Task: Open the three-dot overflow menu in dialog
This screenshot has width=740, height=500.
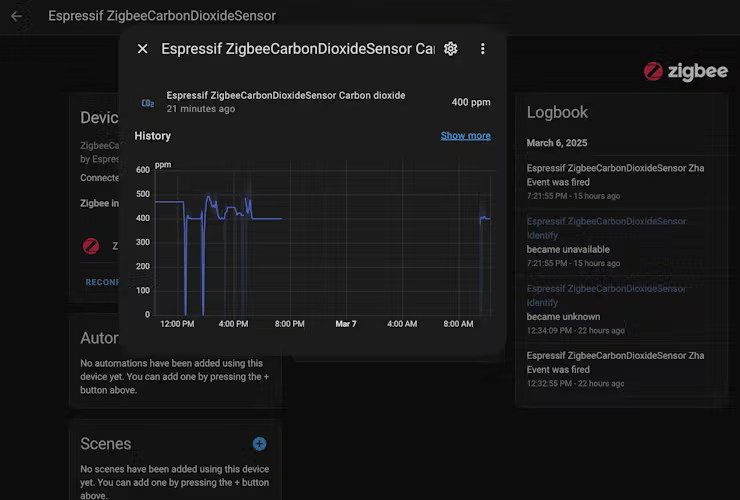Action: pos(483,49)
